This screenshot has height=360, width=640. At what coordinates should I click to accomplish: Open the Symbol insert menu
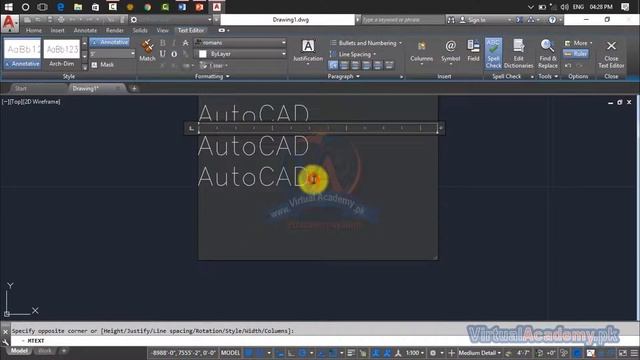tap(451, 52)
